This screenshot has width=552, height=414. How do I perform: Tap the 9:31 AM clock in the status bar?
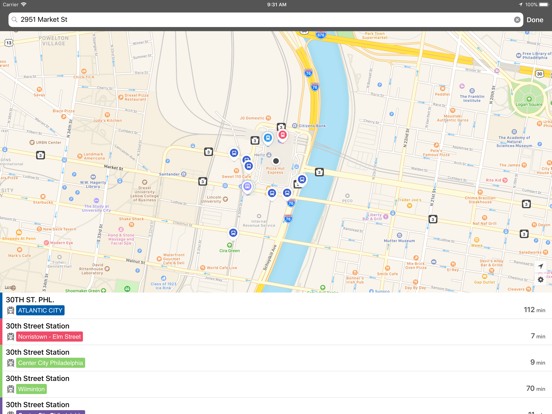276,5
